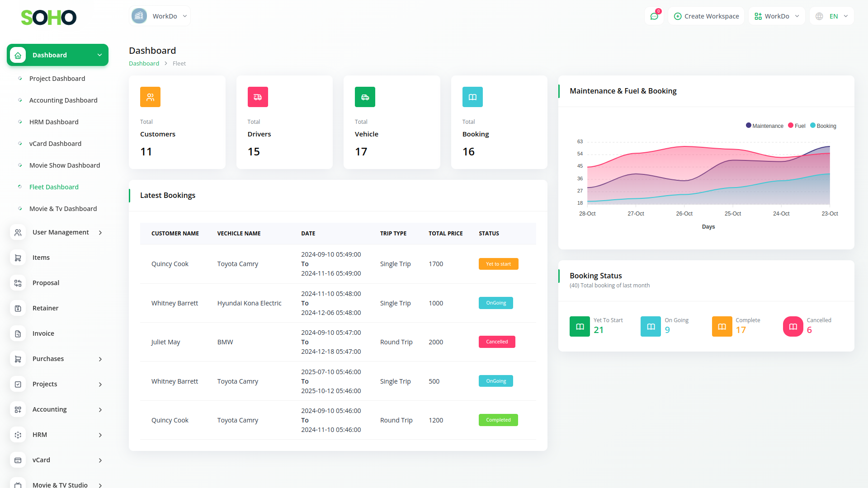868x488 pixels.
Task: Click the Dashboard breadcrumb link
Action: pos(144,64)
